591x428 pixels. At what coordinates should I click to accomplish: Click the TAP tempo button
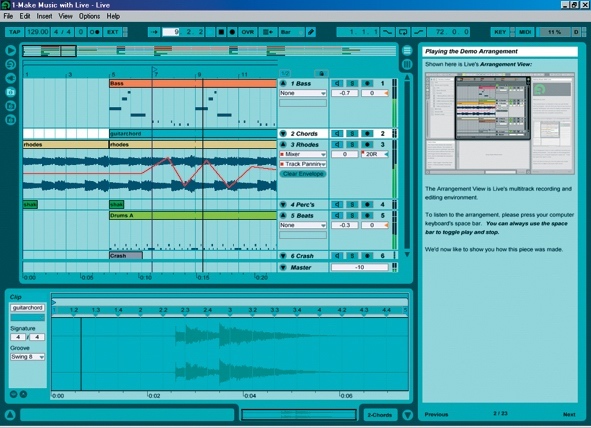pos(14,32)
